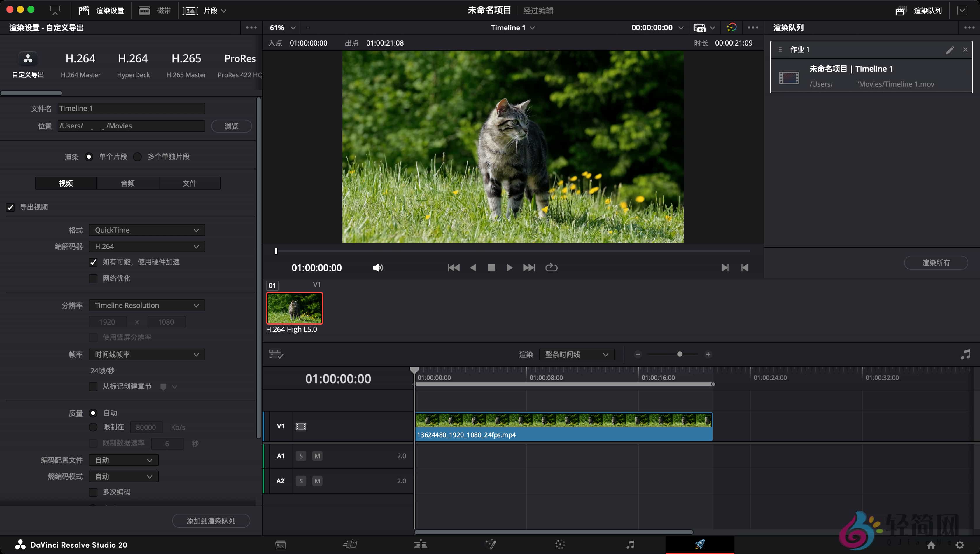Viewport: 980px width, 554px height.
Task: Switch to the 音频 tab
Action: tap(127, 183)
